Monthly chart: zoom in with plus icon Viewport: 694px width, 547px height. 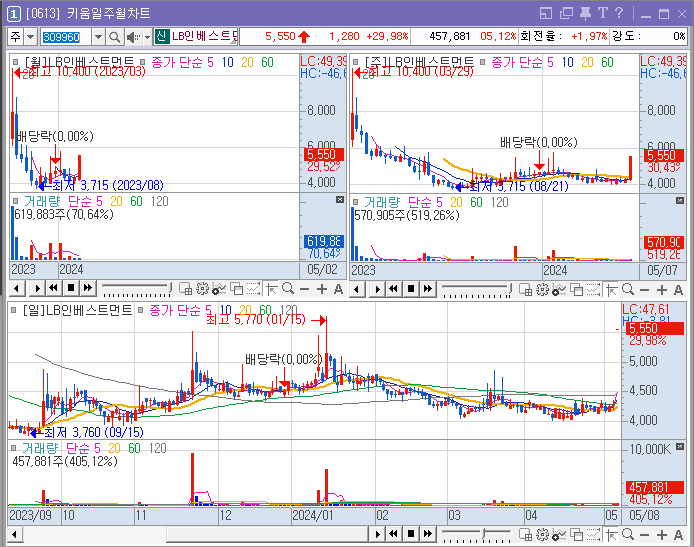(322, 289)
